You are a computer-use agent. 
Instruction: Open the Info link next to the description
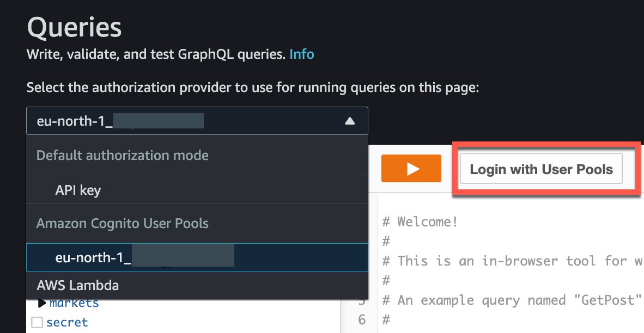click(x=302, y=54)
